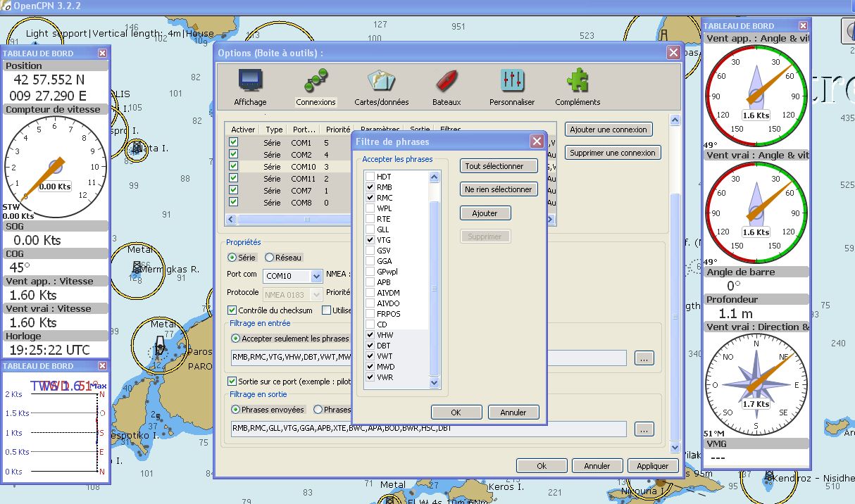Uncheck the VTG sentence checkbox
This screenshot has width=855, height=504.
(x=370, y=240)
